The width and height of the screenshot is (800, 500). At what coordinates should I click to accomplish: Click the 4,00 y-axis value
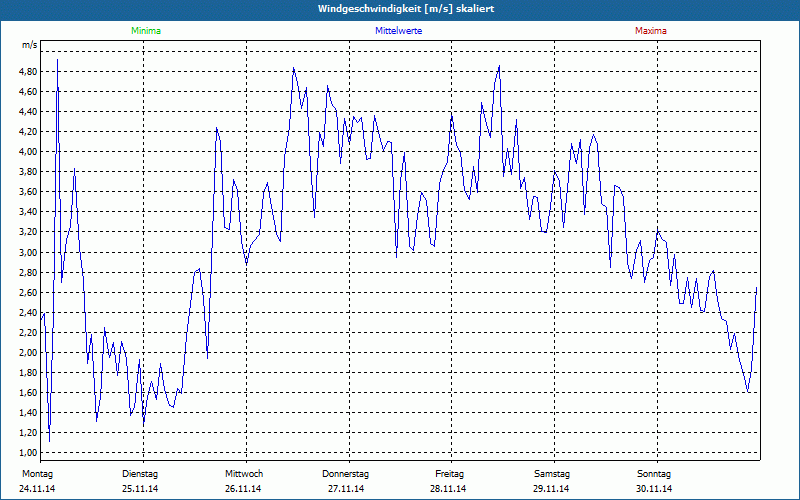[29, 152]
